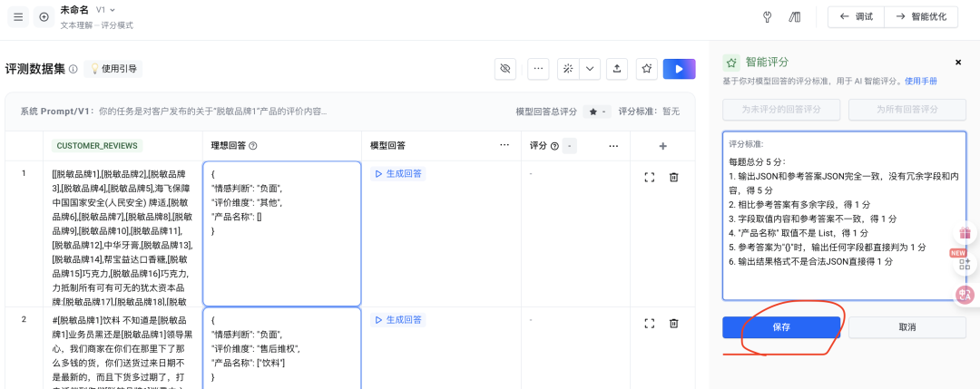980x389 pixels.
Task: Toggle the hide-columns eye icon
Action: (x=505, y=69)
